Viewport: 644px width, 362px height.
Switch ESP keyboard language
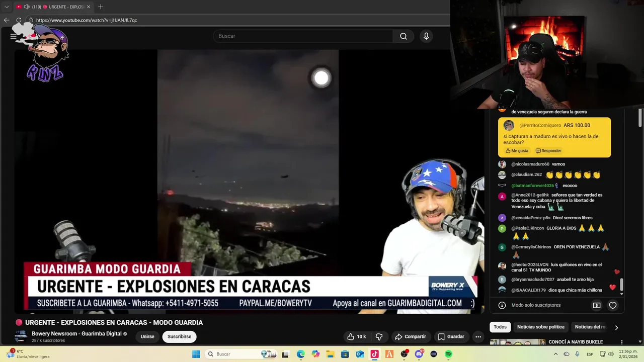point(590,354)
